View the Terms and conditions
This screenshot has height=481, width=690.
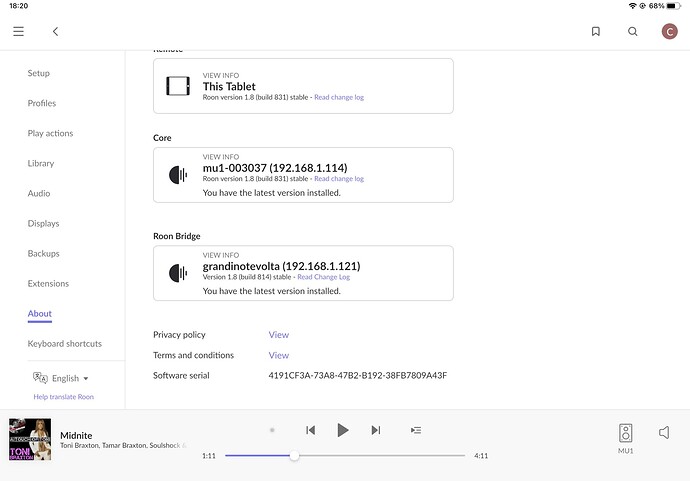[x=279, y=355]
